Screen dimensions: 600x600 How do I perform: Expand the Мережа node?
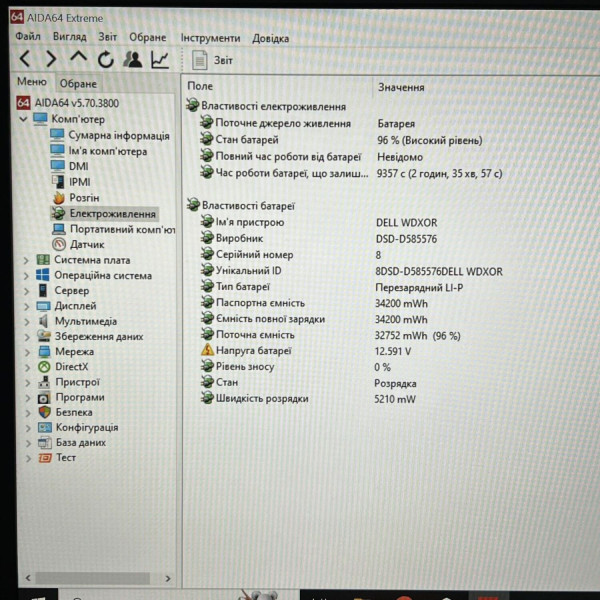[x=27, y=352]
